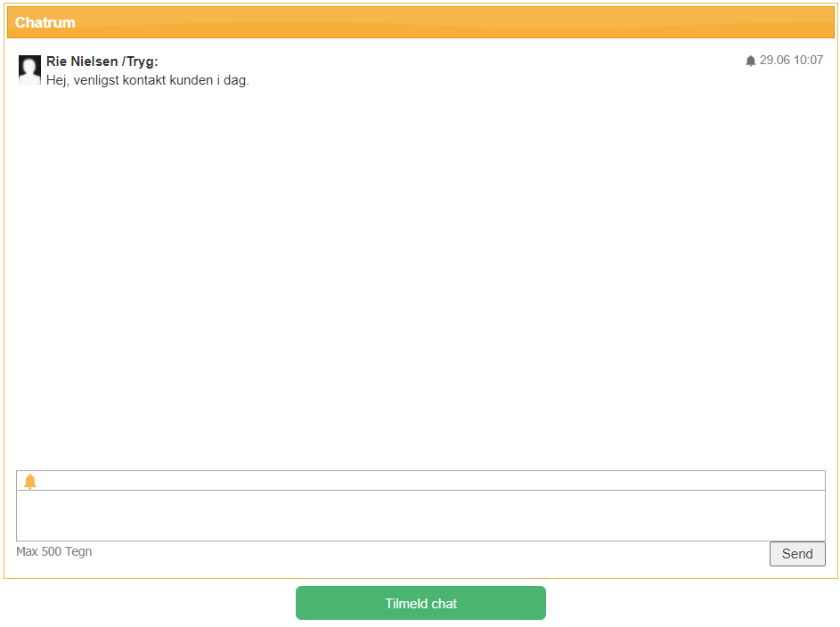Click Rie Nielsen's profile avatar
Viewport: 840px width, 627px height.
pyautogui.click(x=29, y=69)
